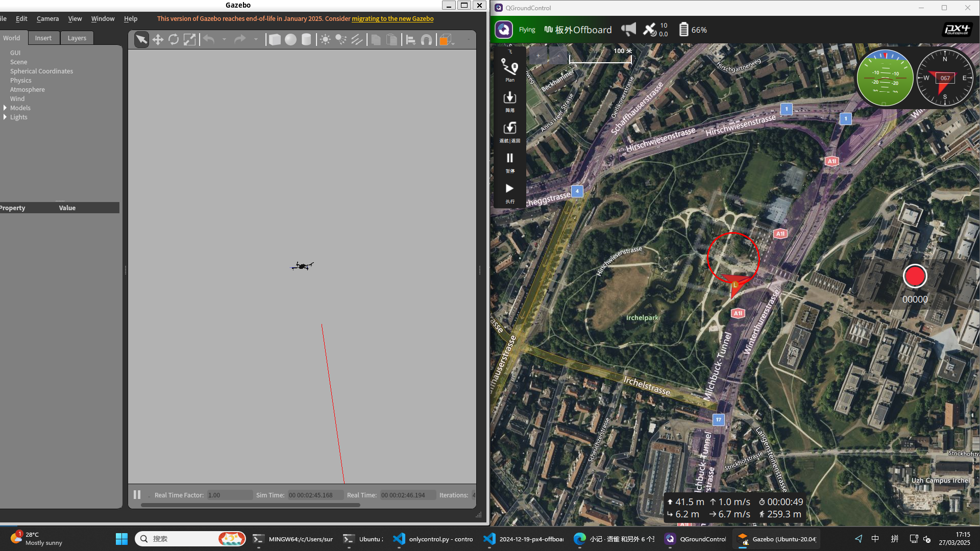Expand the Models tree node
The width and height of the screenshot is (980, 551).
[x=5, y=108]
